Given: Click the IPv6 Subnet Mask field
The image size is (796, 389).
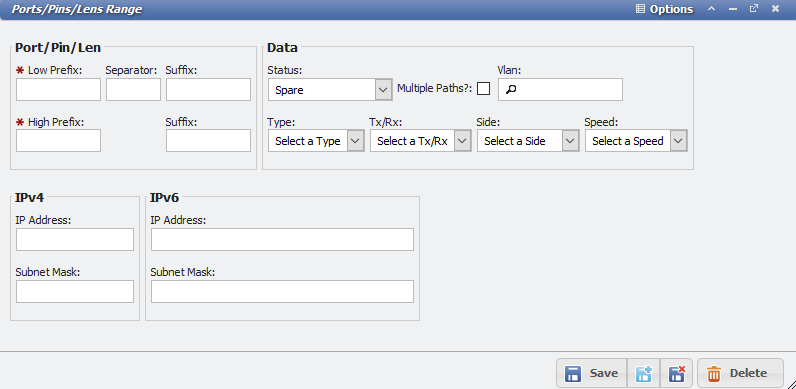Looking at the screenshot, I should pyautogui.click(x=282, y=291).
